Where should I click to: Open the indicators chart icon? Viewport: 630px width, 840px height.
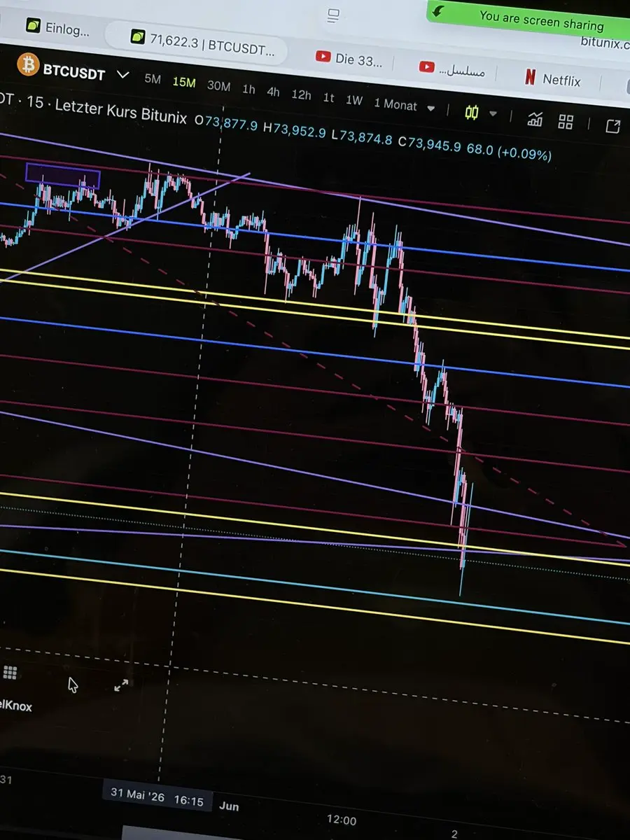click(535, 119)
